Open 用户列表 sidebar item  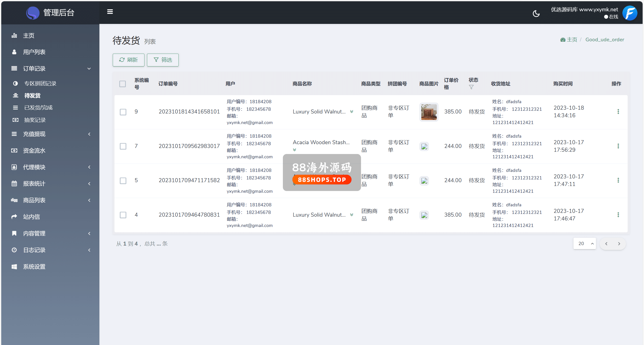coord(34,52)
